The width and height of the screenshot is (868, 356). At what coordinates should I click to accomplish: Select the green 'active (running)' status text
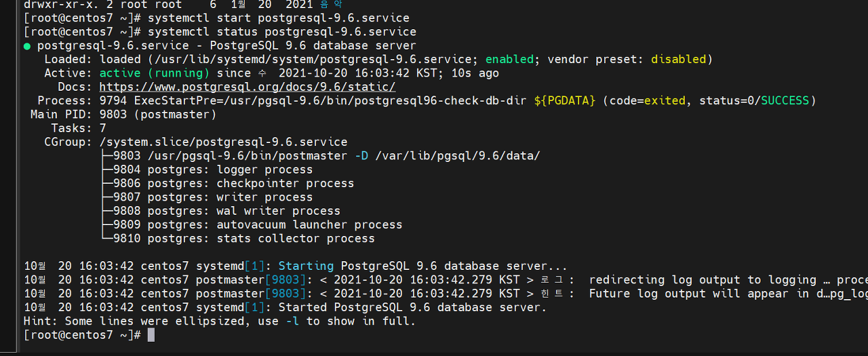tap(155, 73)
